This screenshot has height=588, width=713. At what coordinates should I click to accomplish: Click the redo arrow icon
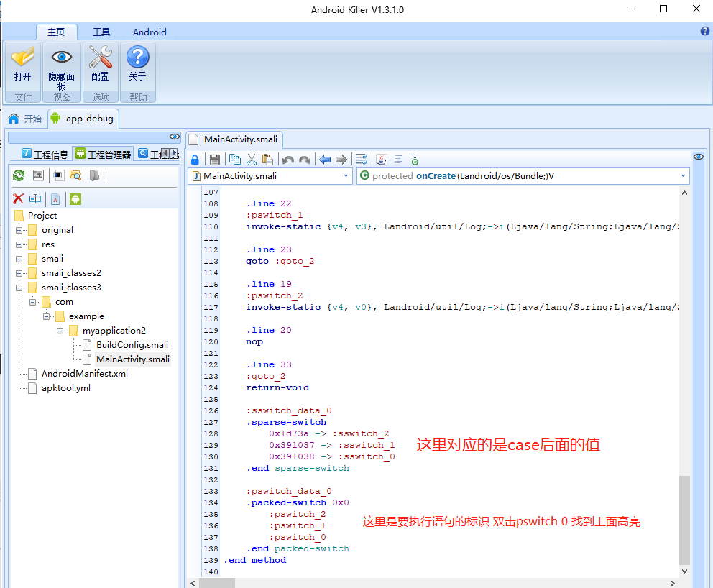click(x=305, y=160)
